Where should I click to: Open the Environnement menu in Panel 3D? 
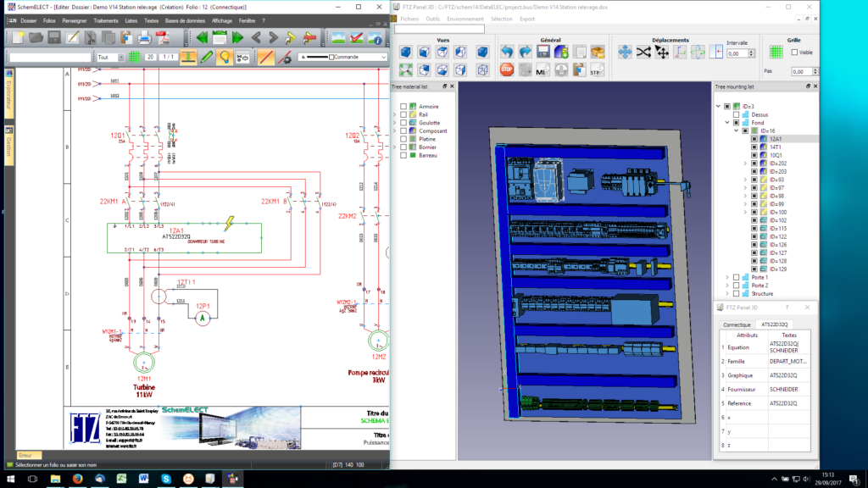[x=465, y=19]
